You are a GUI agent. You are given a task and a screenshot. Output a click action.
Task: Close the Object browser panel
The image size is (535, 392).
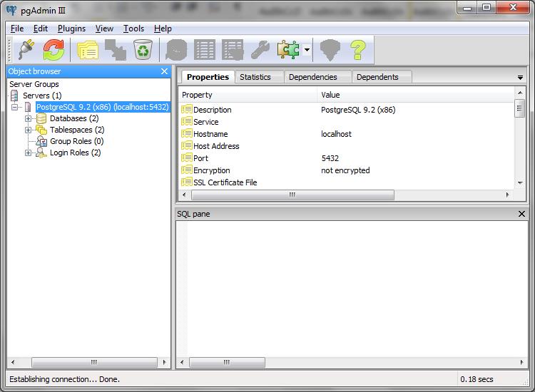click(x=165, y=71)
